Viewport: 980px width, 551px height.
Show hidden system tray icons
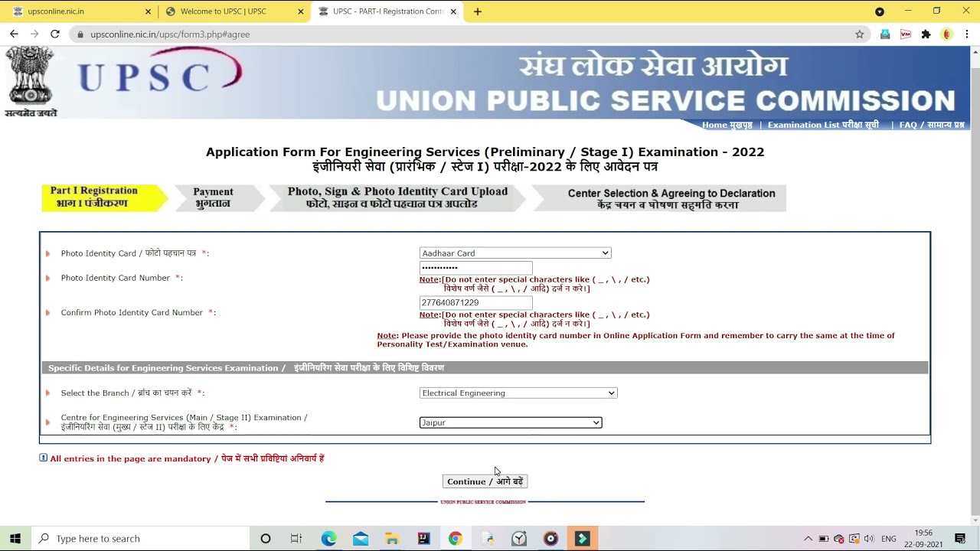pos(808,538)
